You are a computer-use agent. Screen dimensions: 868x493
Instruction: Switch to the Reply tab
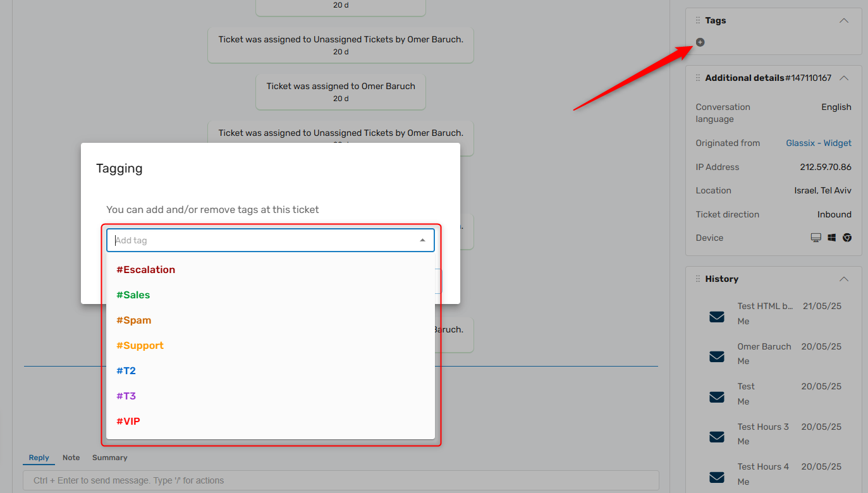39,458
